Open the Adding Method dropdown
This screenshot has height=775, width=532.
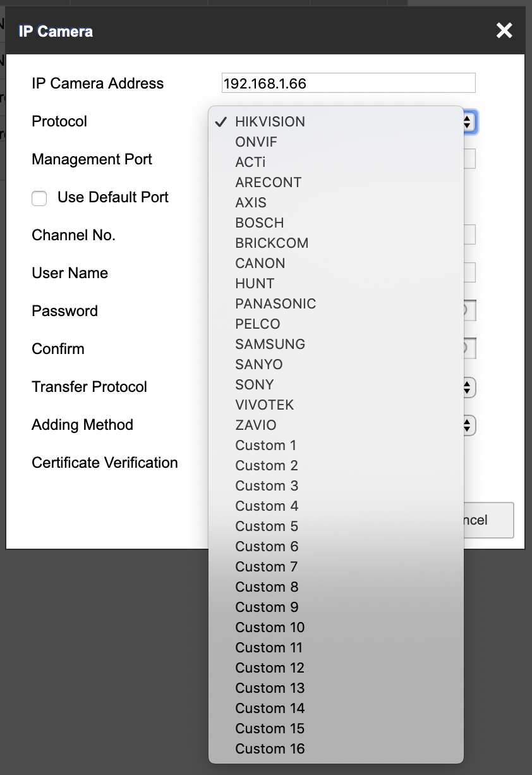click(466, 425)
